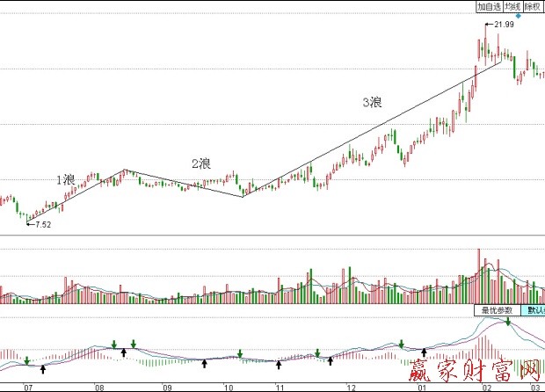This screenshot has height=392, width=545.
Task: Click the 12 month marker on time axis
Action: click(351, 387)
